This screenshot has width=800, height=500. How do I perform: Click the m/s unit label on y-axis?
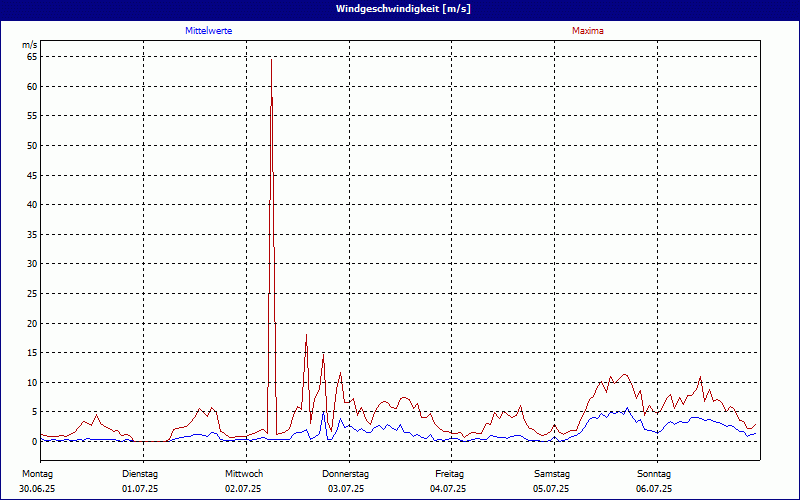point(29,45)
